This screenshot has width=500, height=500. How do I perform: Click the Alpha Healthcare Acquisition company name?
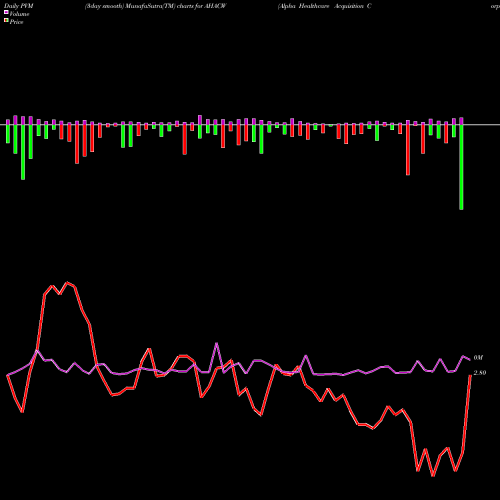324,6
